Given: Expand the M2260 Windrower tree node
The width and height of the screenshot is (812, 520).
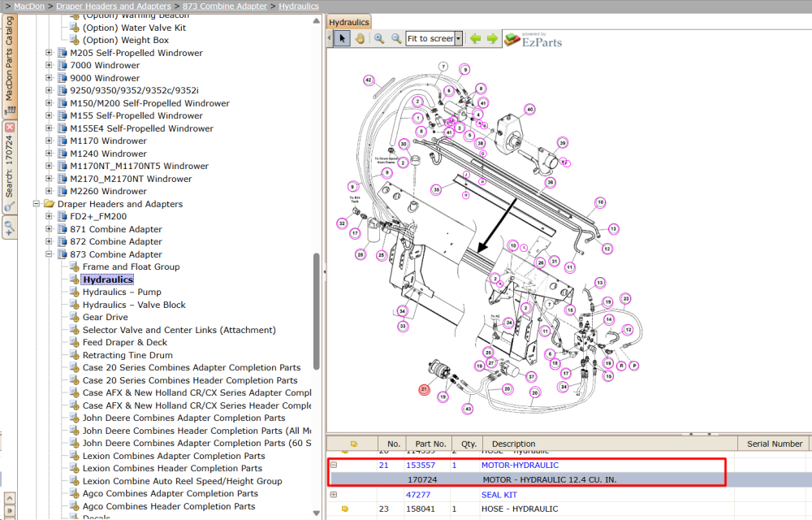Looking at the screenshot, I should pos(49,191).
